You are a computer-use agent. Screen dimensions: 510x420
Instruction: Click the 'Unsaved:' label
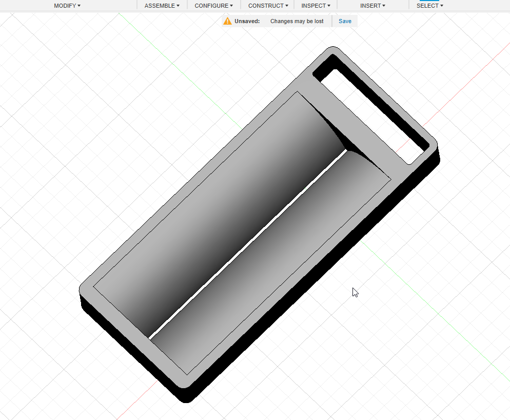point(247,21)
